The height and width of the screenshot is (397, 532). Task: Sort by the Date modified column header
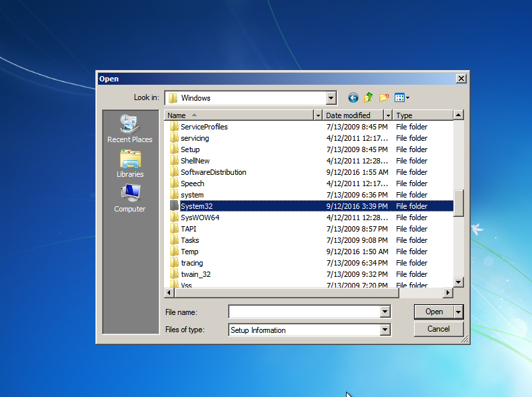353,115
